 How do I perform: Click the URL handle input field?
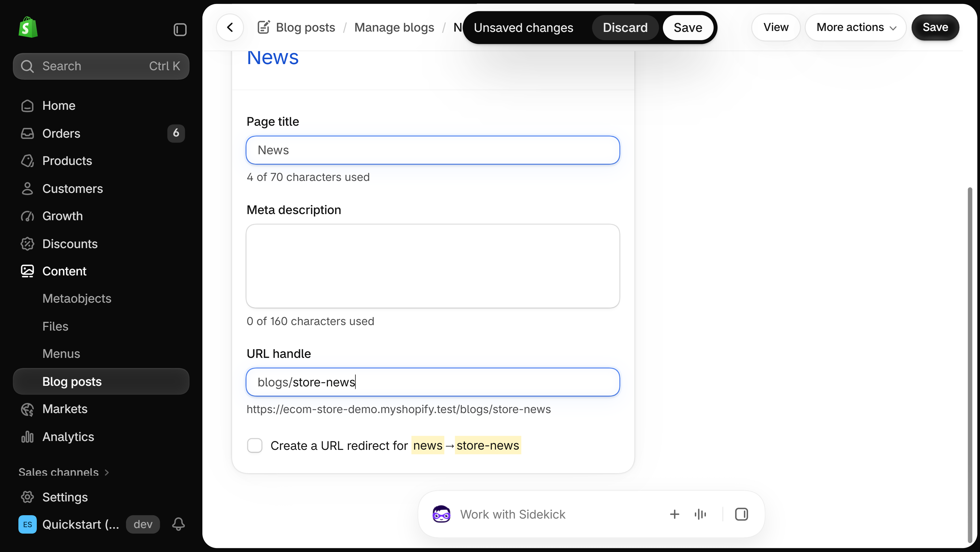point(433,382)
